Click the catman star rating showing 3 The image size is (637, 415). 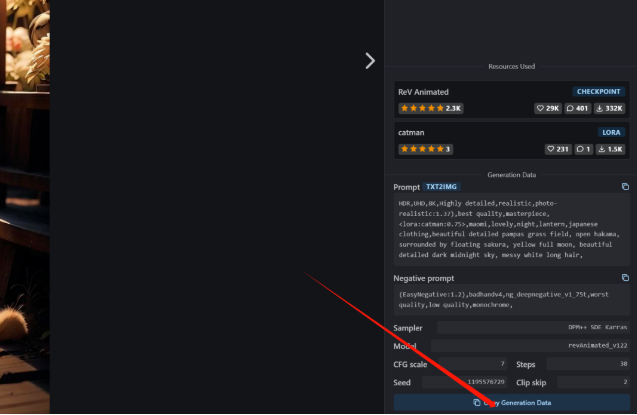click(x=425, y=149)
